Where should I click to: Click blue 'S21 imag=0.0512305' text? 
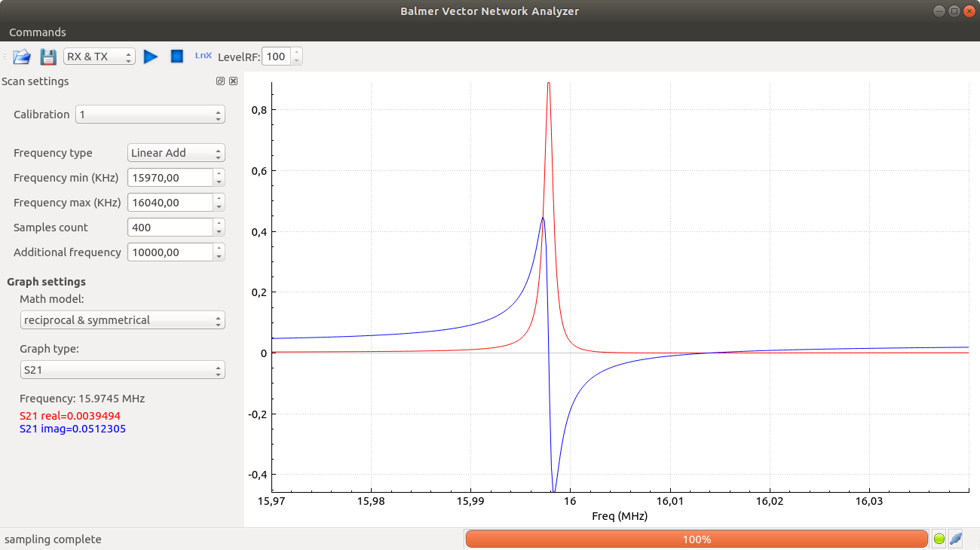[72, 429]
